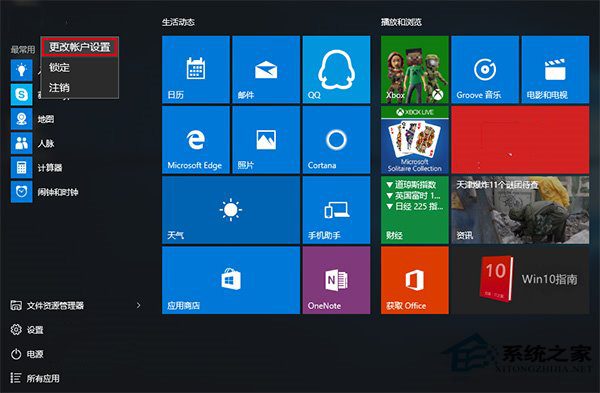
Task: Open the 闹钟和时钟 alarms app
Action: (45, 192)
